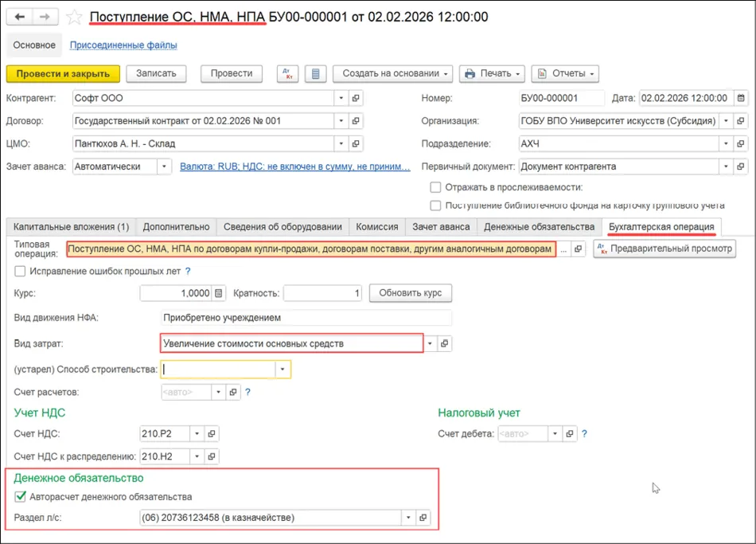Open Валюта: RUB; НДС settings link
756x544 pixels.
tap(295, 166)
